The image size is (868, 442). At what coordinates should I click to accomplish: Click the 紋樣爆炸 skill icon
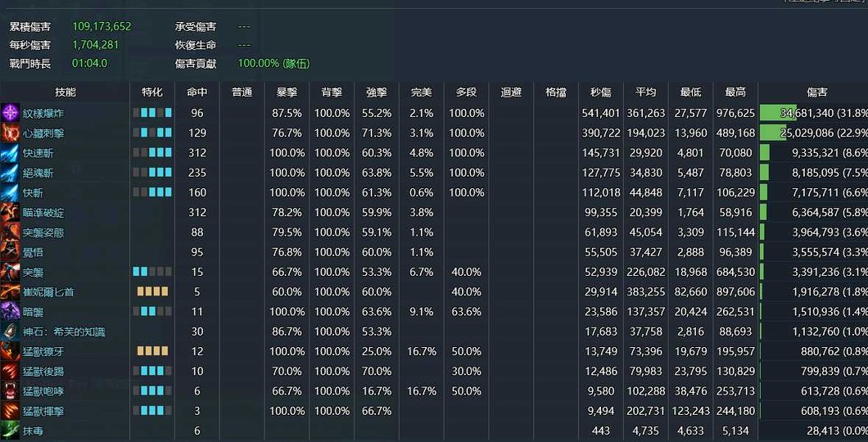coord(10,113)
